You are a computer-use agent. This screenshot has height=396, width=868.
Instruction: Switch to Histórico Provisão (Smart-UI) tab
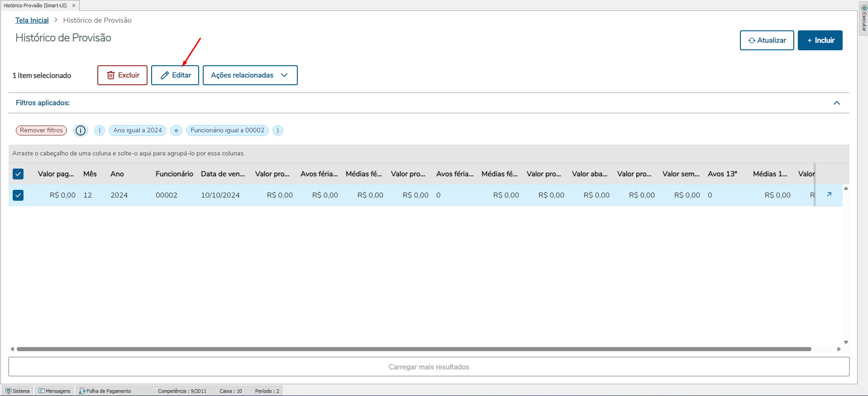click(35, 5)
